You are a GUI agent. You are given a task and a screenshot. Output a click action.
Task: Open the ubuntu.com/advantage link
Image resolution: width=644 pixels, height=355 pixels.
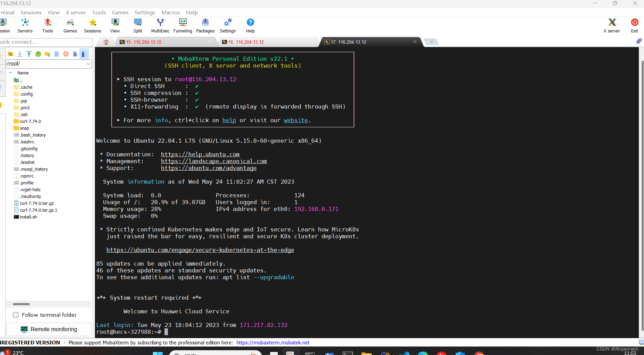209,168
